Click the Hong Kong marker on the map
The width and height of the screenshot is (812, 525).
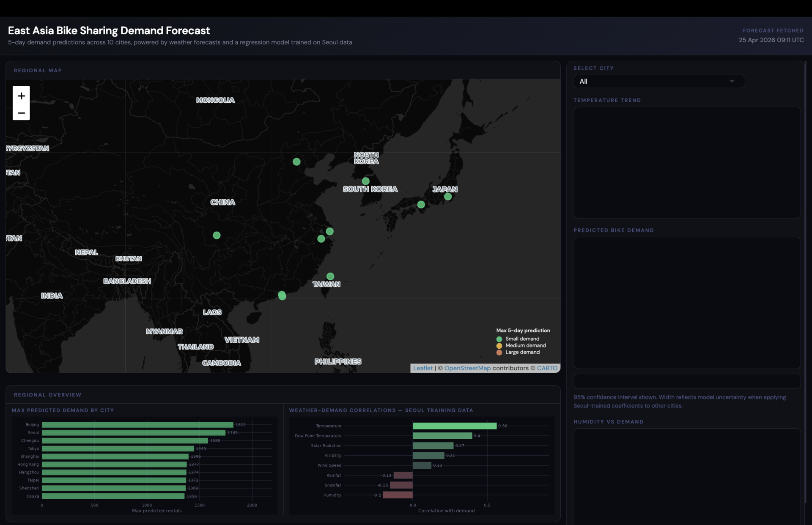[283, 296]
